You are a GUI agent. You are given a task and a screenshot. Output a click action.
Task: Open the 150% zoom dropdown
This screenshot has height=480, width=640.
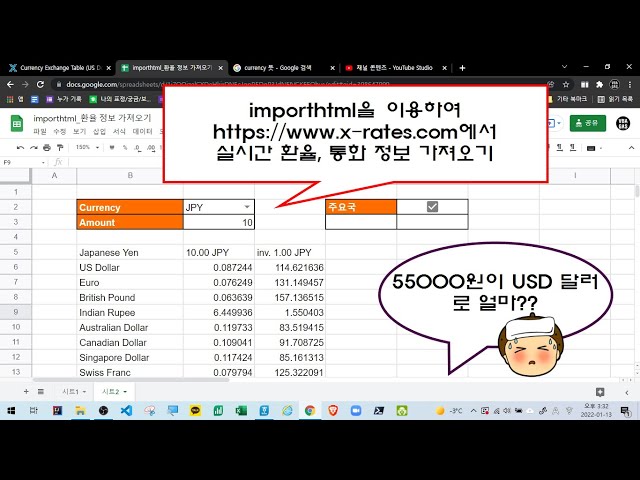pos(97,147)
